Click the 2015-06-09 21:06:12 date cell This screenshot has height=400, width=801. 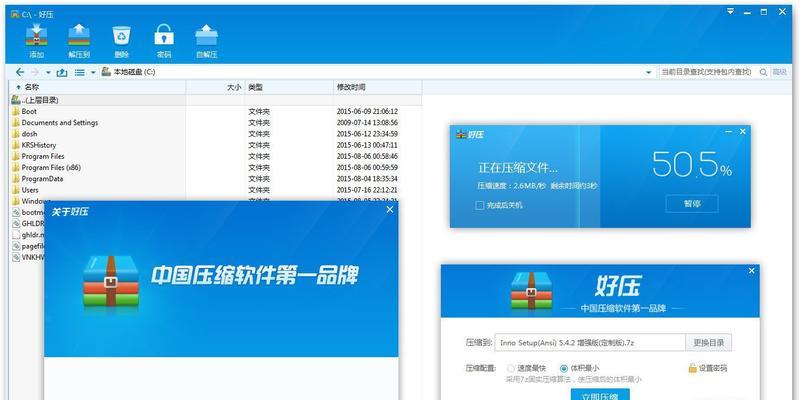tap(367, 111)
